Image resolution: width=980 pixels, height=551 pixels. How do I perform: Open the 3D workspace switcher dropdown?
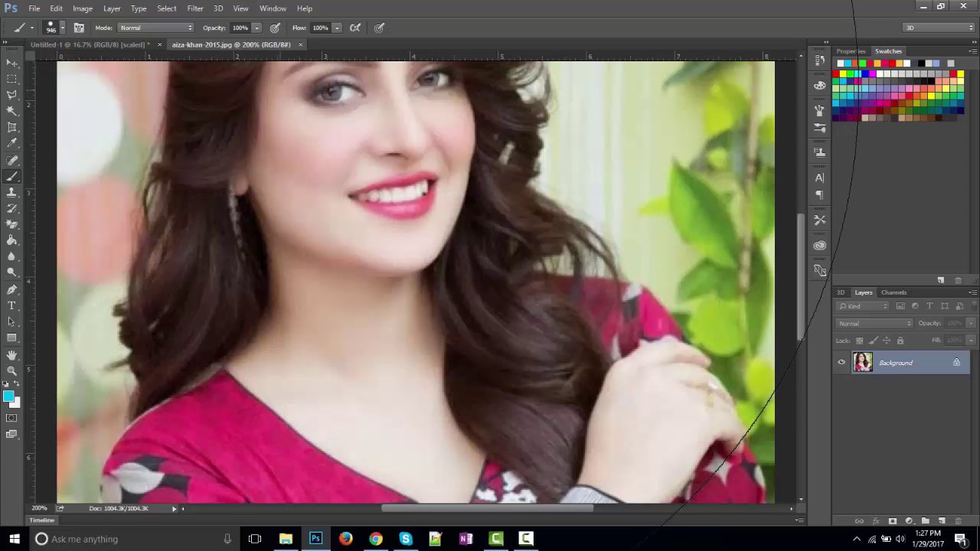click(939, 28)
